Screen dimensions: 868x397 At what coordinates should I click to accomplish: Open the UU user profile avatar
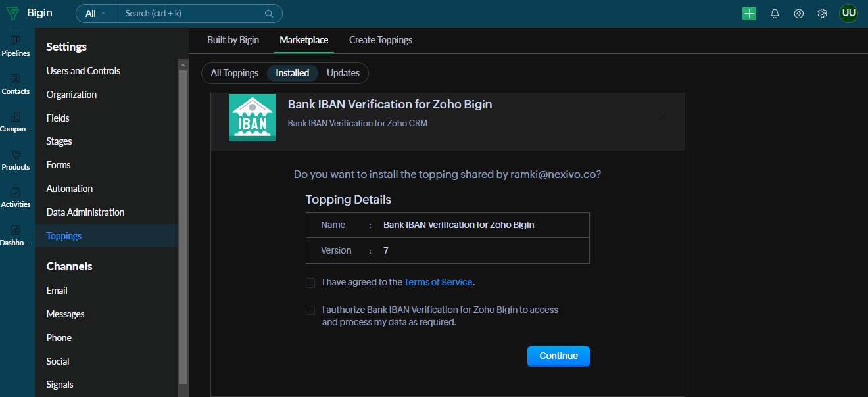click(848, 13)
